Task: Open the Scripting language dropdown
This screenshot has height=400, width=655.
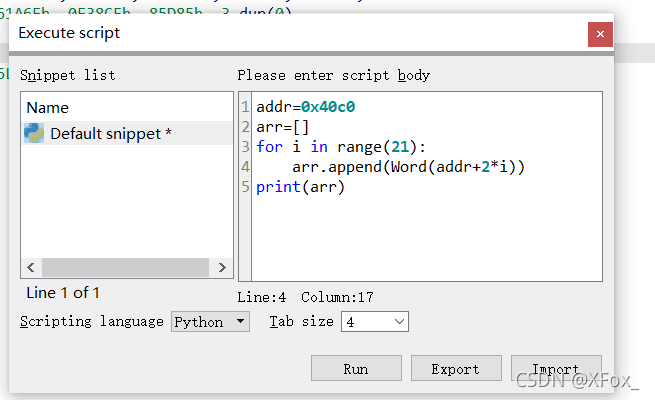Action: click(x=210, y=322)
